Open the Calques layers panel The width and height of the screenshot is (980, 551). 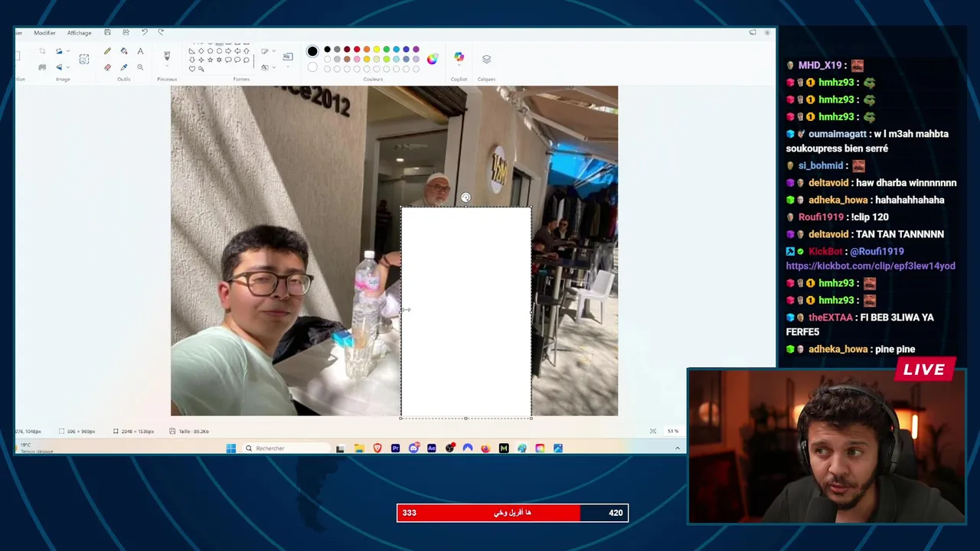click(x=486, y=59)
